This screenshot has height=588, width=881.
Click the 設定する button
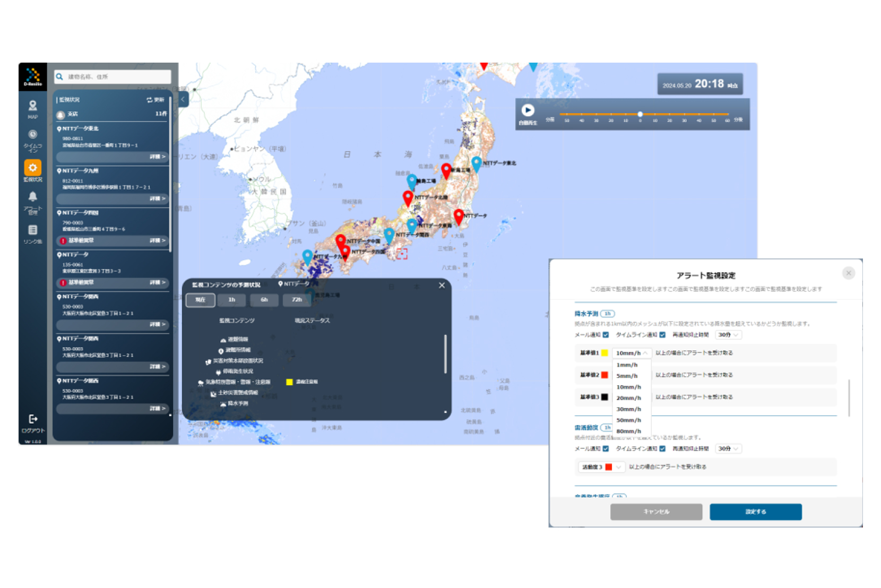pyautogui.click(x=755, y=512)
